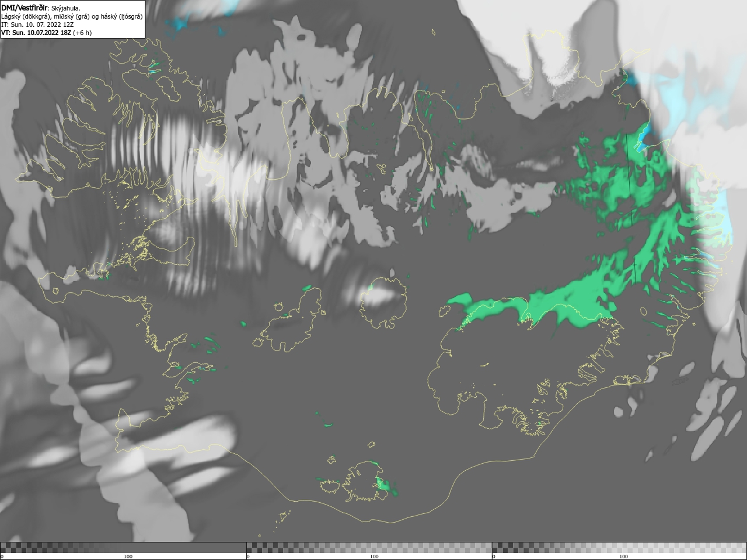Screen dimensions: 747x560
Task: Click the "VT: Sun. 10.07.2022 18Z (+6 h)" line
Action: click(x=46, y=33)
